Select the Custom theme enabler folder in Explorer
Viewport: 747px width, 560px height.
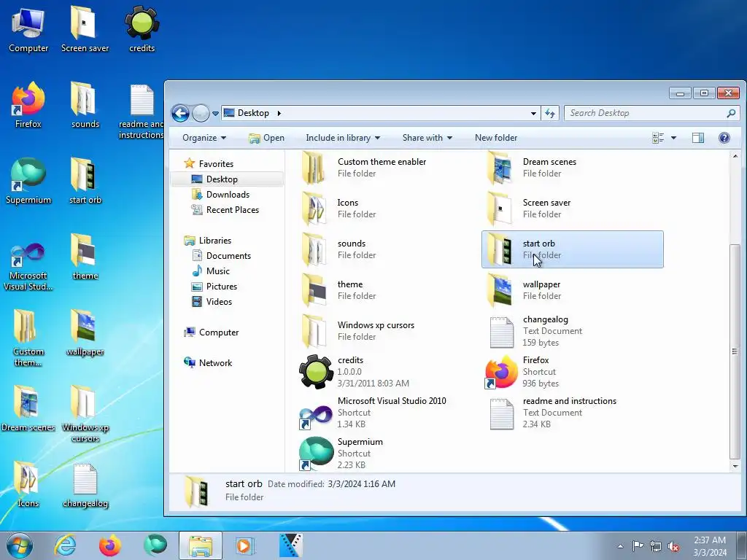[387, 168]
